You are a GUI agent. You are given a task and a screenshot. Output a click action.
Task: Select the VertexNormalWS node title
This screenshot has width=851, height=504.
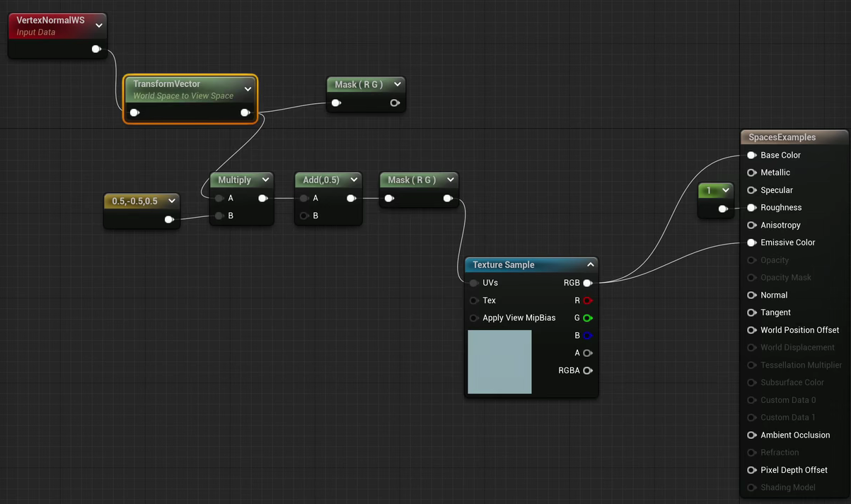tap(50, 20)
